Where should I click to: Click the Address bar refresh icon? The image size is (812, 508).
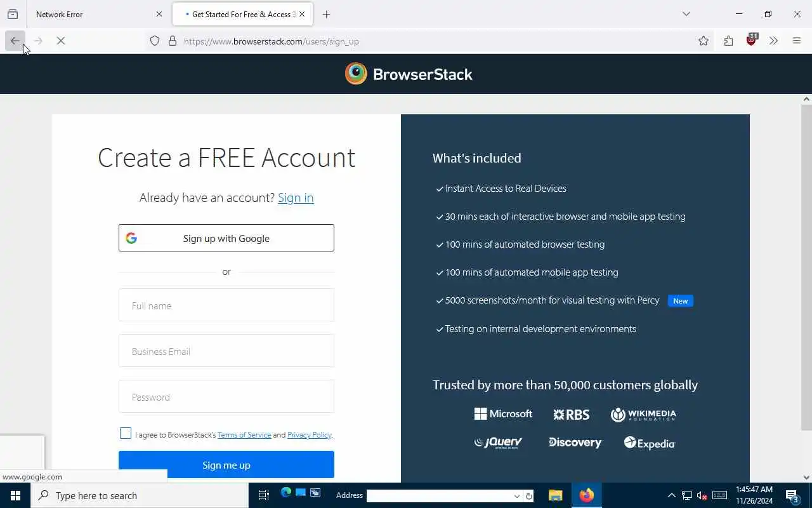(529, 496)
